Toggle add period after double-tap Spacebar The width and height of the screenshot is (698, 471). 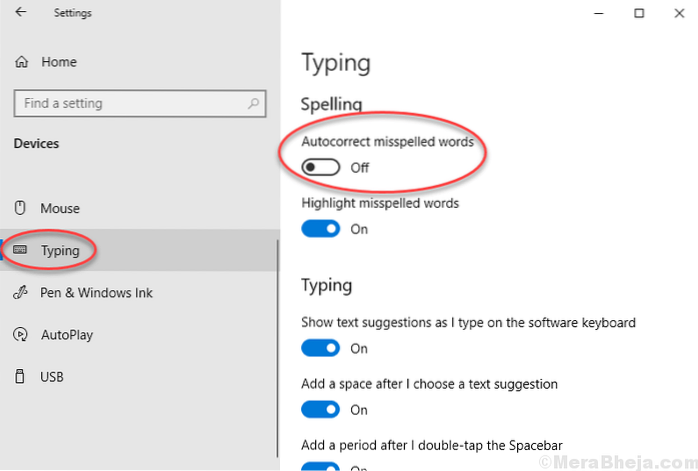(320, 464)
